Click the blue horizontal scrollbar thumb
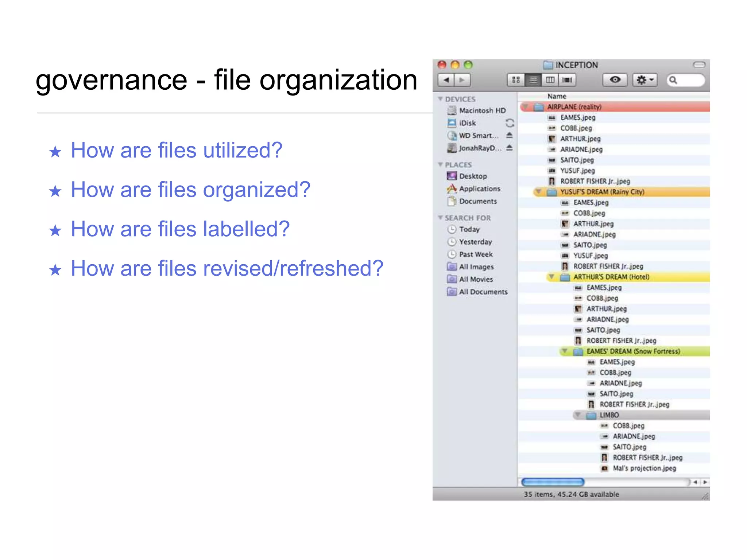Viewport: 747px width, 560px height. (x=553, y=482)
